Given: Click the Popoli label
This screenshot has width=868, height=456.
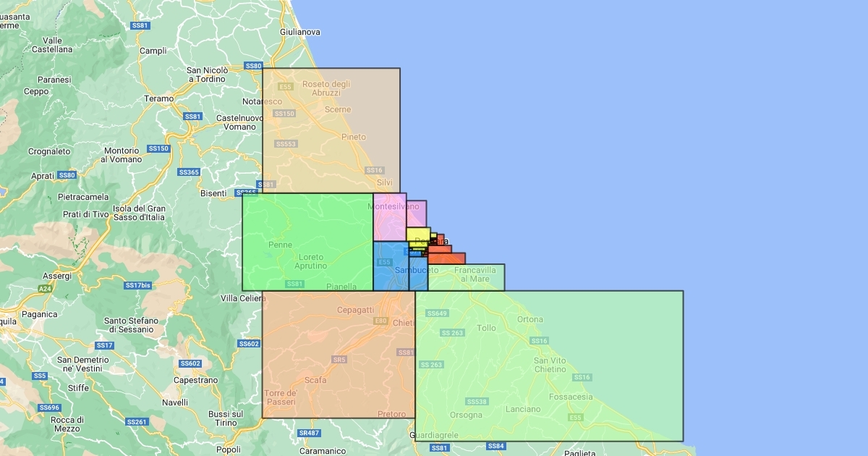Looking at the screenshot, I should pyautogui.click(x=228, y=449).
